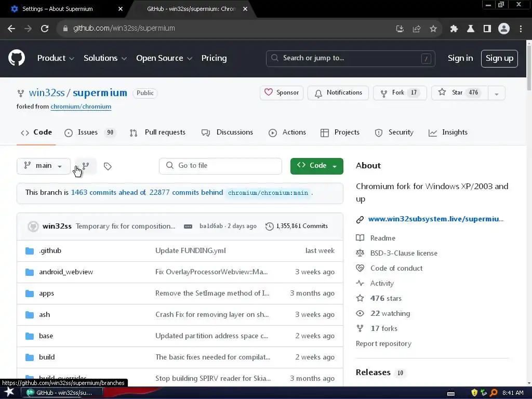Click 22877 commits behind link
The width and height of the screenshot is (532, 399).
tap(186, 192)
